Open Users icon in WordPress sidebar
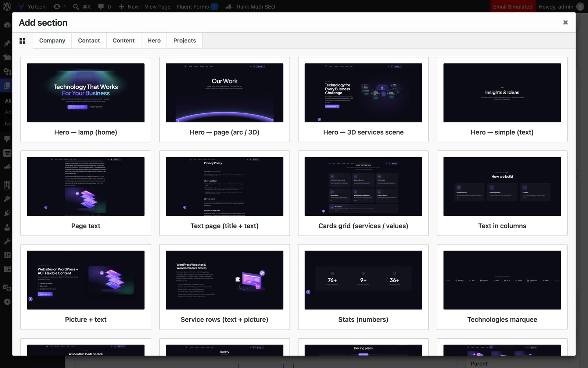 (x=7, y=227)
